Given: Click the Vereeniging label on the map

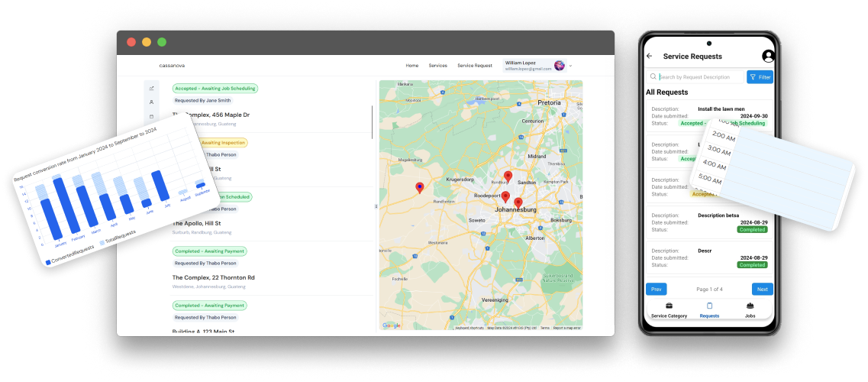Looking at the screenshot, I should (x=496, y=299).
